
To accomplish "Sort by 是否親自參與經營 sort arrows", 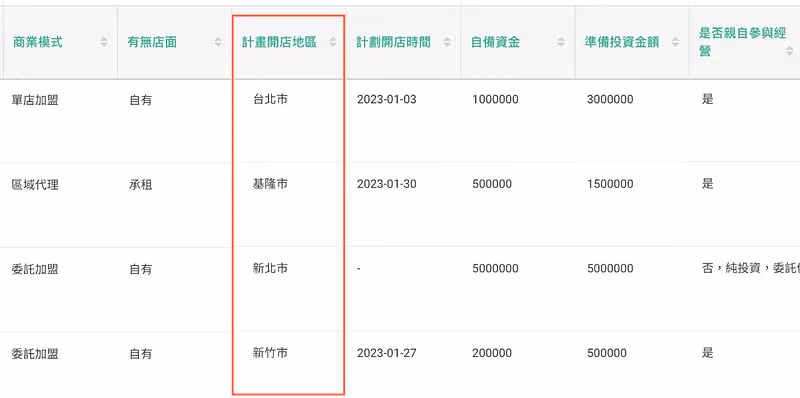I will click(790, 51).
